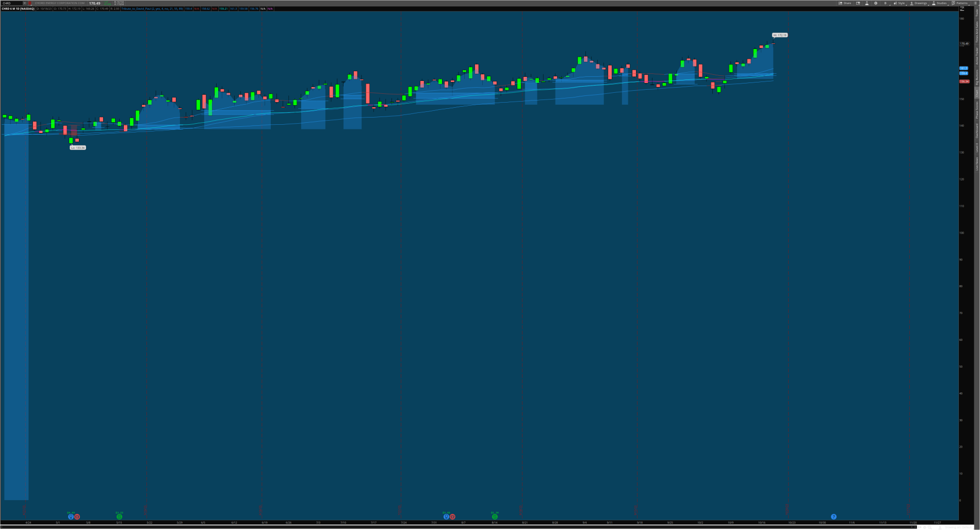Click the Share button in chart toolbar
The image size is (980, 530).
845,3
